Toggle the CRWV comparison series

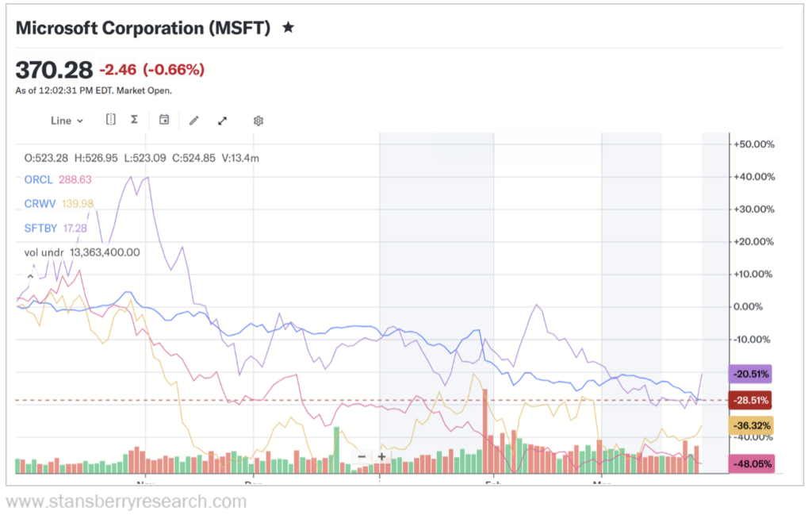(x=38, y=204)
